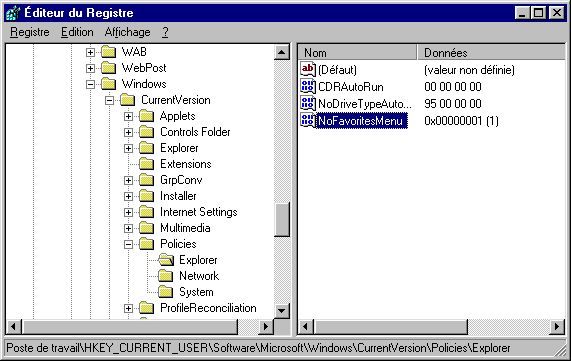This screenshot has width=571, height=361.
Task: Click the GrpConv folder icon
Action: pyautogui.click(x=146, y=180)
